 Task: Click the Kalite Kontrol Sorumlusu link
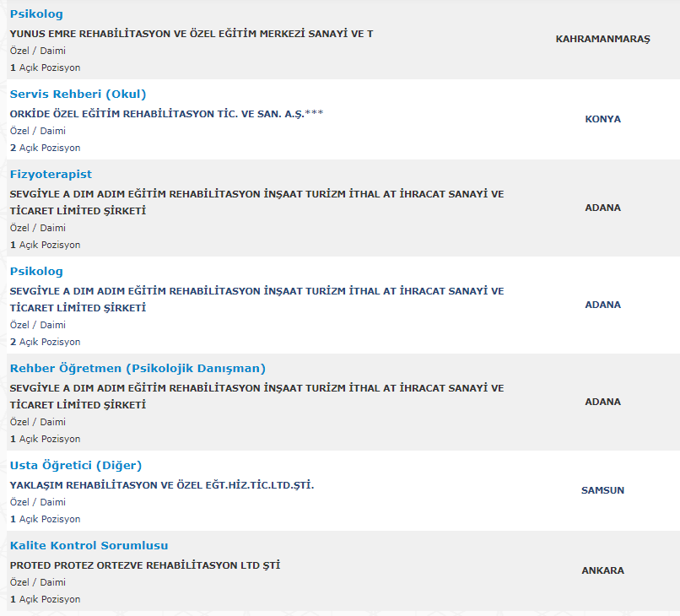[89, 546]
